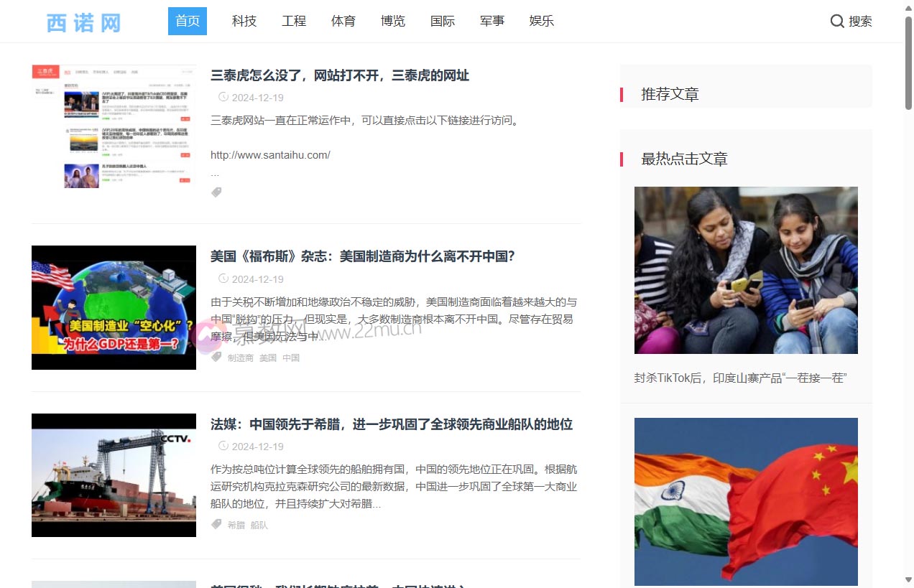Click the clock icon on the Greece shipping article

point(223,446)
